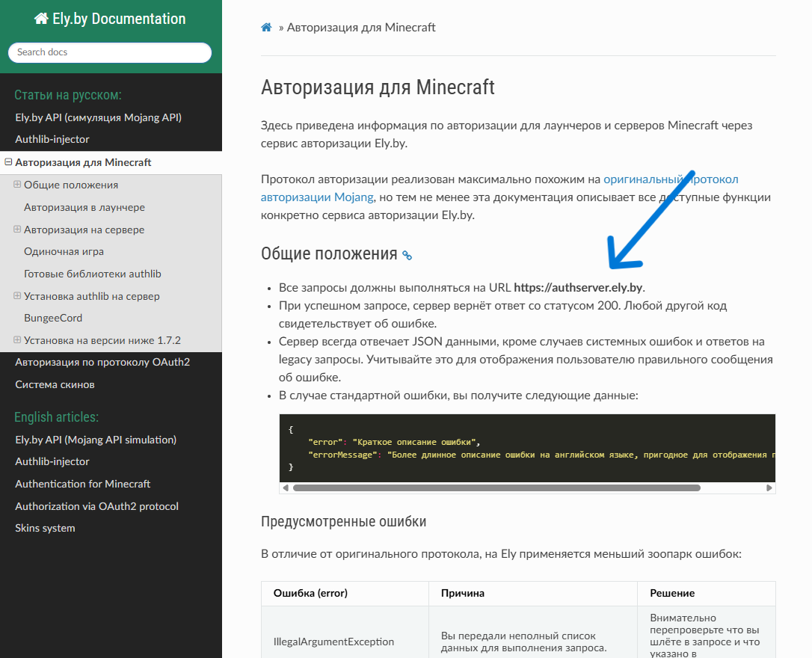Open the Skins system English article
The width and height of the screenshot is (812, 658).
[45, 528]
